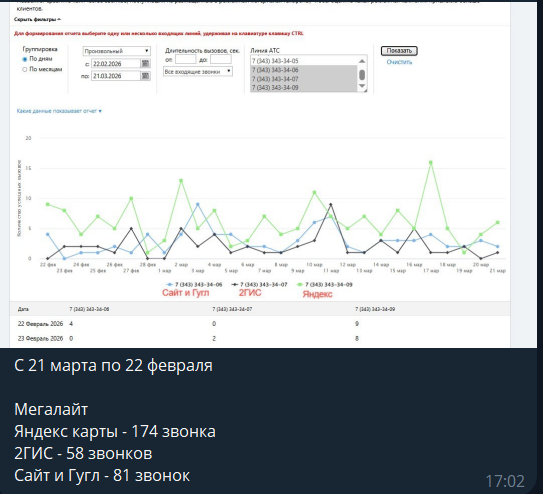Click the Показать button
This screenshot has height=494, width=543.
[x=399, y=51]
